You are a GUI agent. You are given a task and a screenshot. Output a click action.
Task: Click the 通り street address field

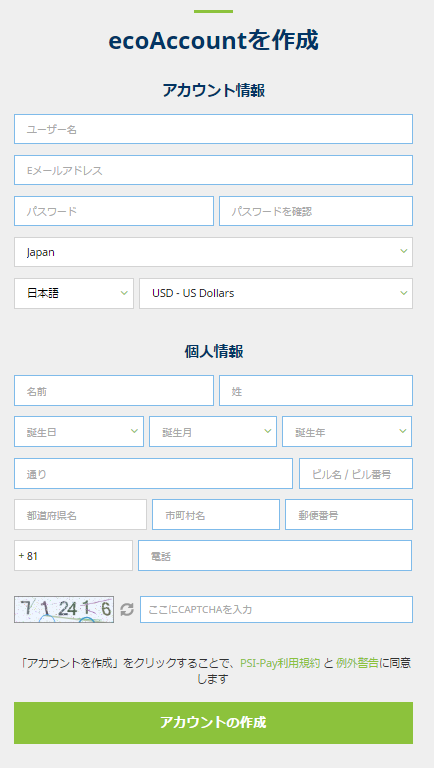point(153,474)
